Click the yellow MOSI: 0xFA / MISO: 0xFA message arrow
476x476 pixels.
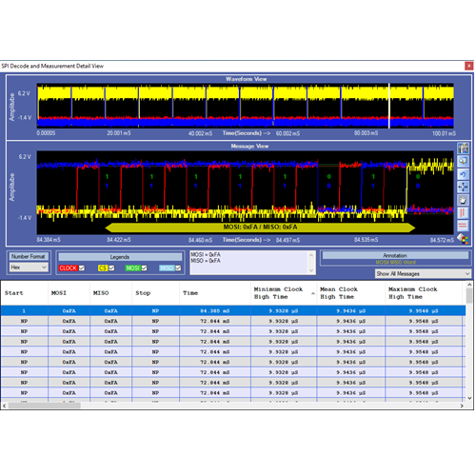260,228
